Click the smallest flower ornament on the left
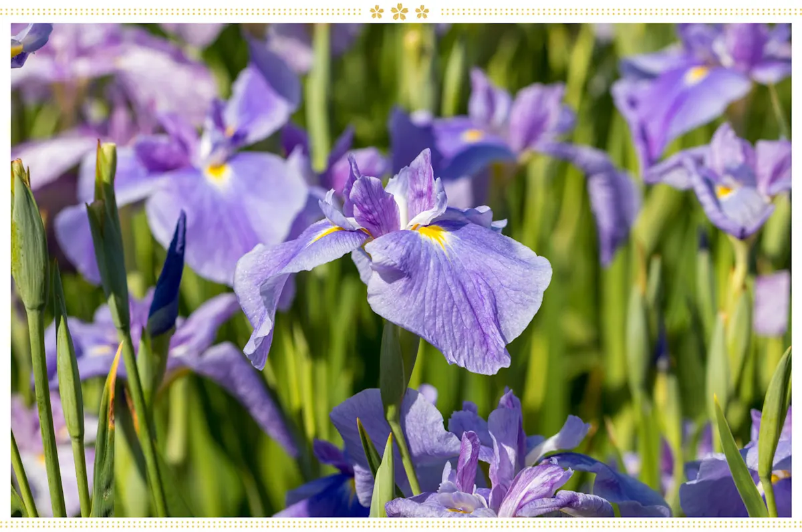 pyautogui.click(x=376, y=11)
